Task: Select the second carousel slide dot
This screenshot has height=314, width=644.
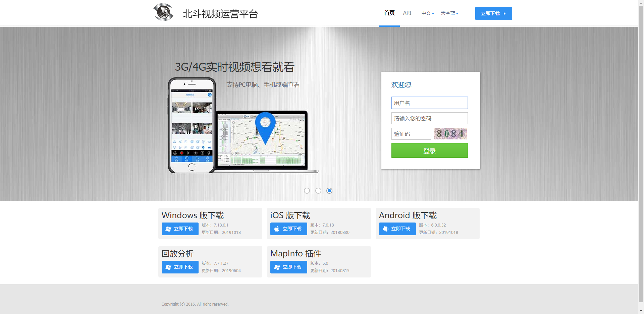Action: [318, 191]
